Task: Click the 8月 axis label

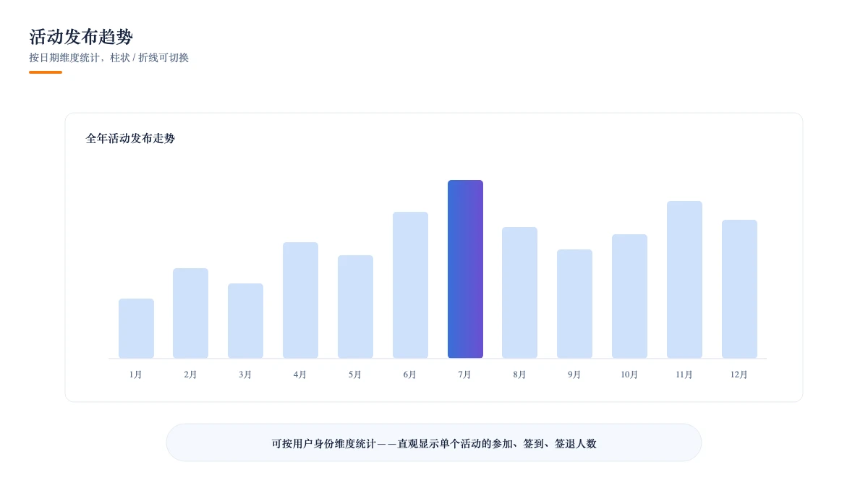Action: point(520,374)
